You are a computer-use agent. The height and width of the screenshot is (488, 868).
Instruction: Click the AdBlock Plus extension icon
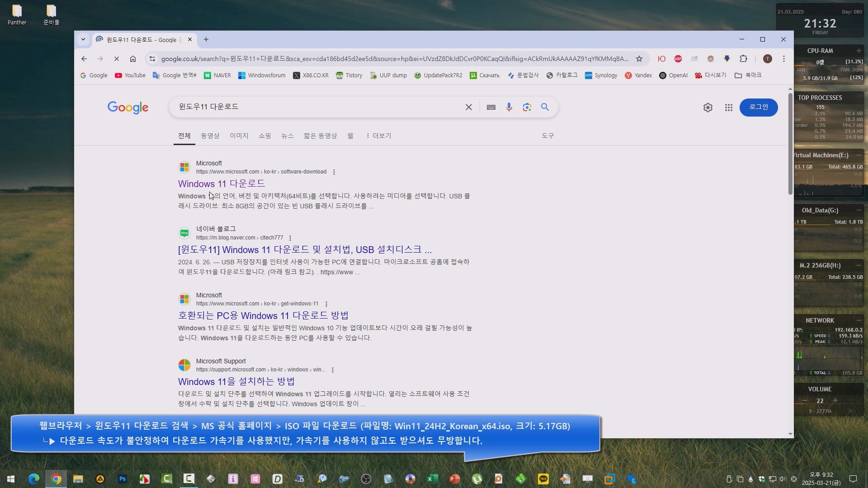[678, 59]
